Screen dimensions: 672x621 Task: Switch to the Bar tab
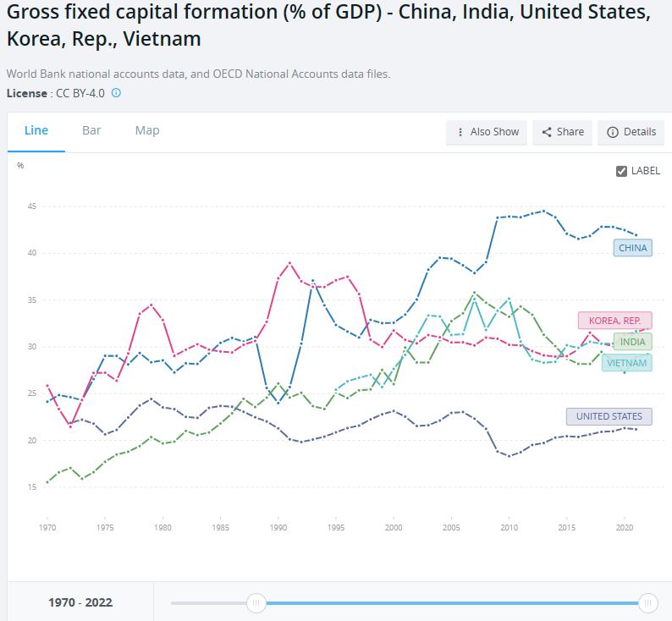[x=91, y=130]
